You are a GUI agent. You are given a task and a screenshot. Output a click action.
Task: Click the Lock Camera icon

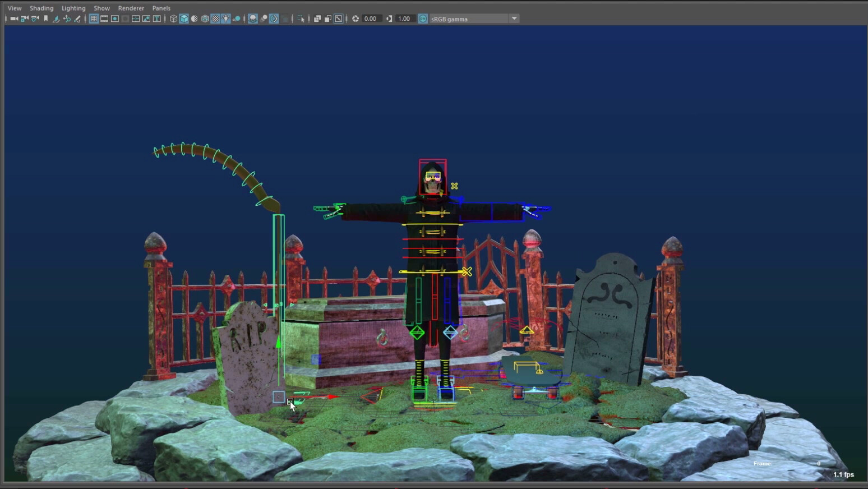25,19
